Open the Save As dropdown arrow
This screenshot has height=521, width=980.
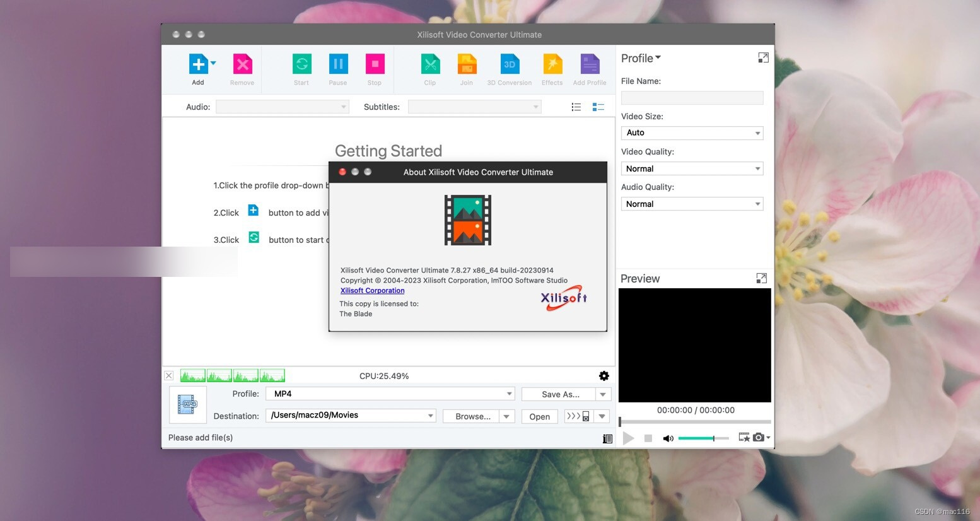[604, 394]
